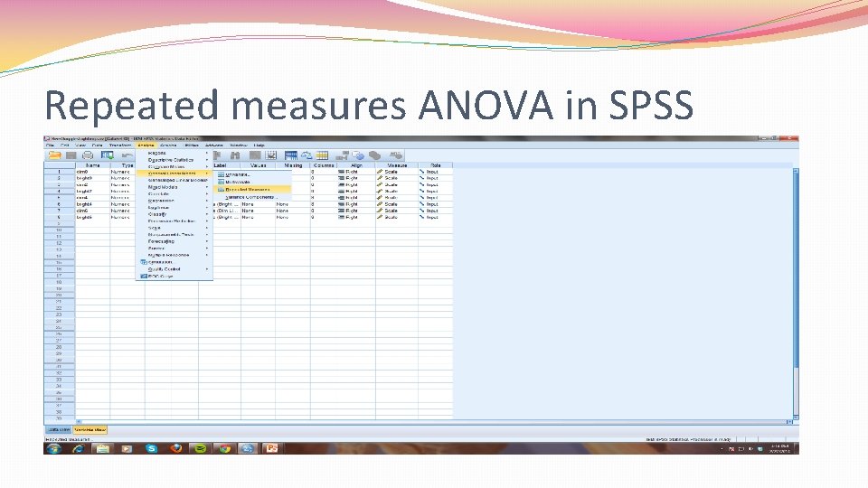Select the empty Name cell in row 10
868x488 pixels.
coord(92,230)
